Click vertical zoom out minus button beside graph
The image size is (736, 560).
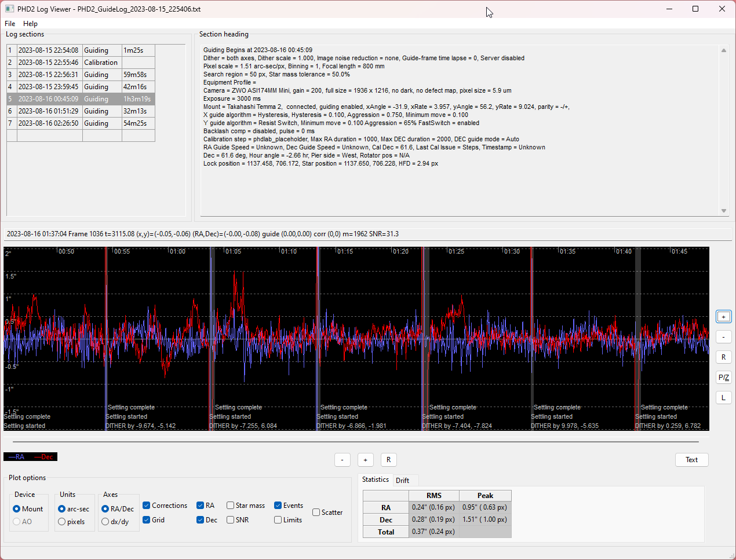(x=723, y=337)
